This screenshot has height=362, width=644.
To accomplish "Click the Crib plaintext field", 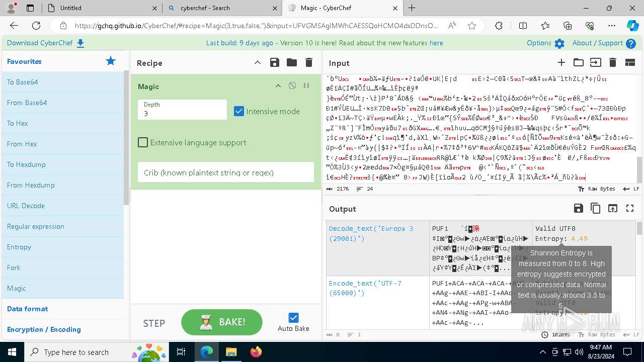I will [x=226, y=172].
